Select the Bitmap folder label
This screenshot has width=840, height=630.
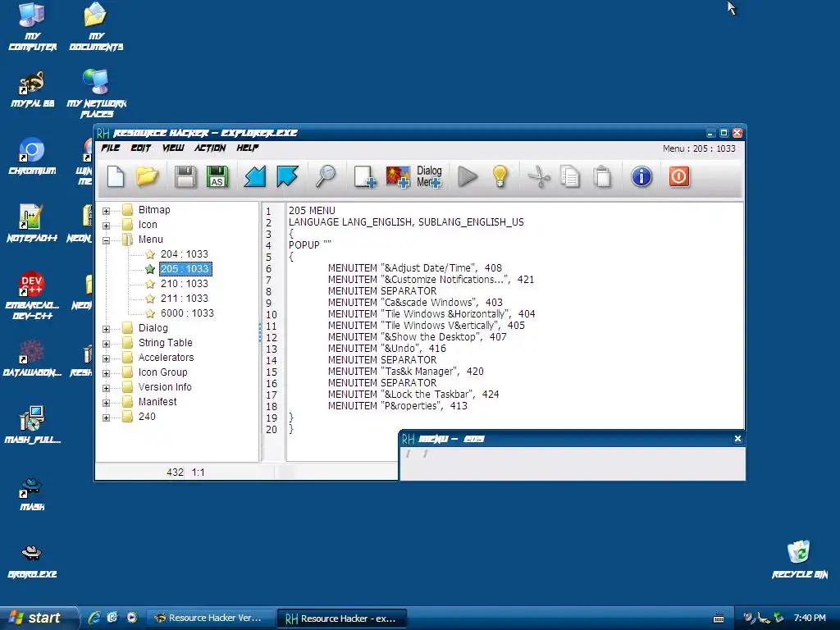pyautogui.click(x=154, y=209)
